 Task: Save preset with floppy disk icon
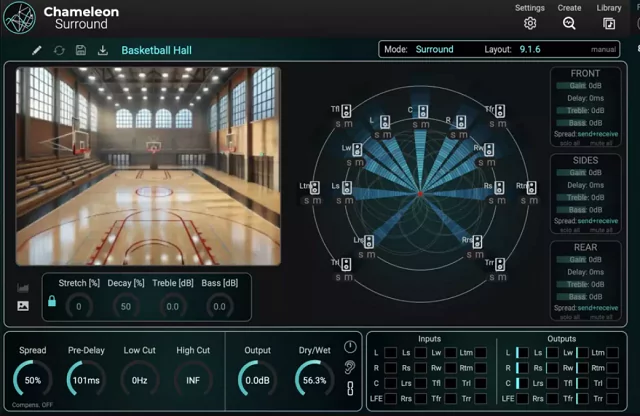[81, 50]
